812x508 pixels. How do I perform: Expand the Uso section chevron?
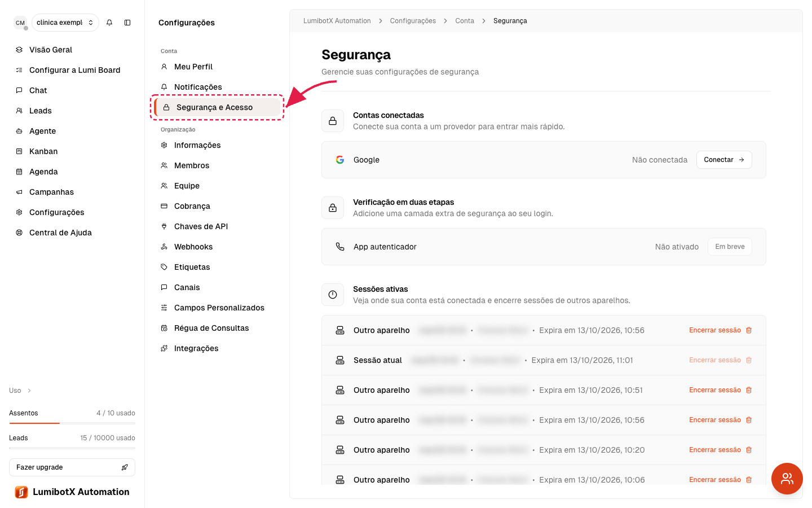tap(29, 391)
